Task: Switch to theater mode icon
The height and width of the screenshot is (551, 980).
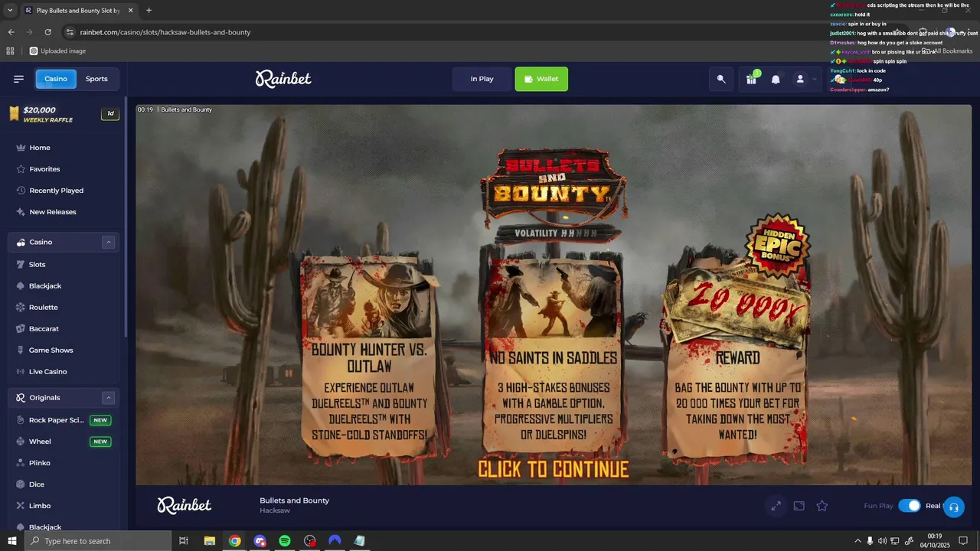Action: 799,506
